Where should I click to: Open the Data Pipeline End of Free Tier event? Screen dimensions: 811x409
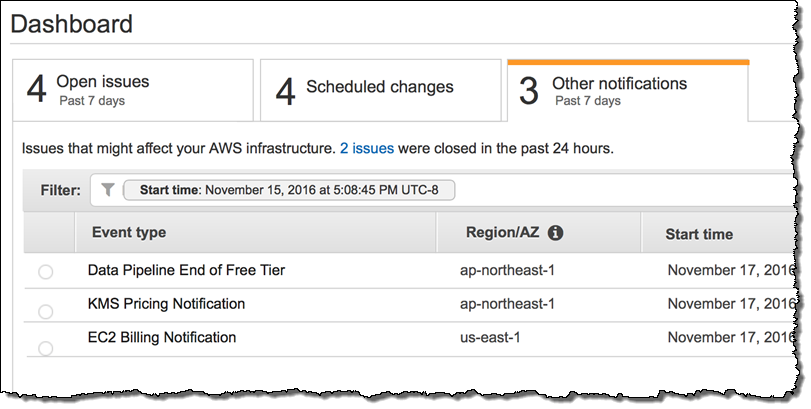point(186,270)
